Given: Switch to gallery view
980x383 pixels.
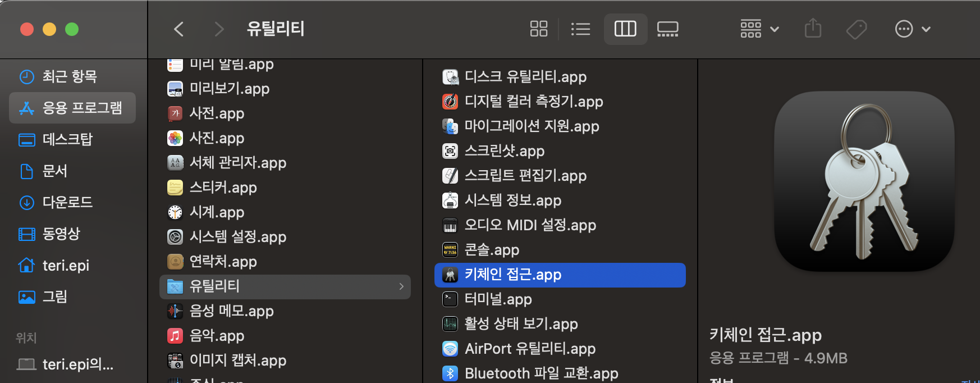Looking at the screenshot, I should click(668, 29).
